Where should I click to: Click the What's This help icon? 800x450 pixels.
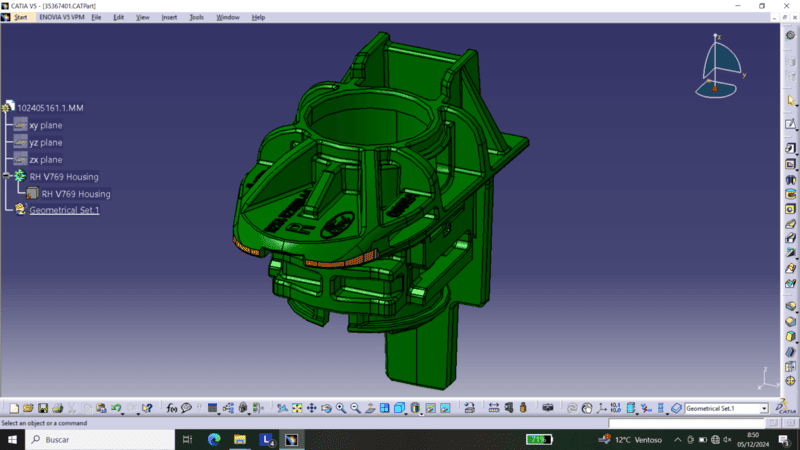tap(147, 408)
